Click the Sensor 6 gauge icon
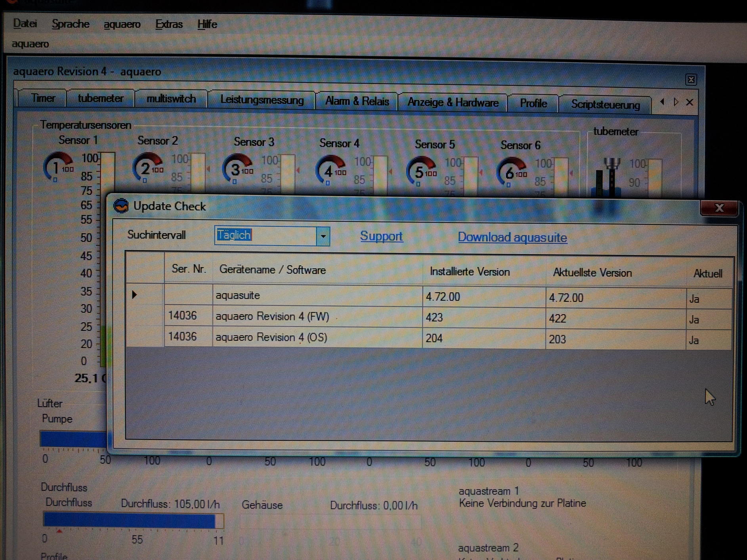Viewport: 747px width, 560px height. [x=512, y=172]
